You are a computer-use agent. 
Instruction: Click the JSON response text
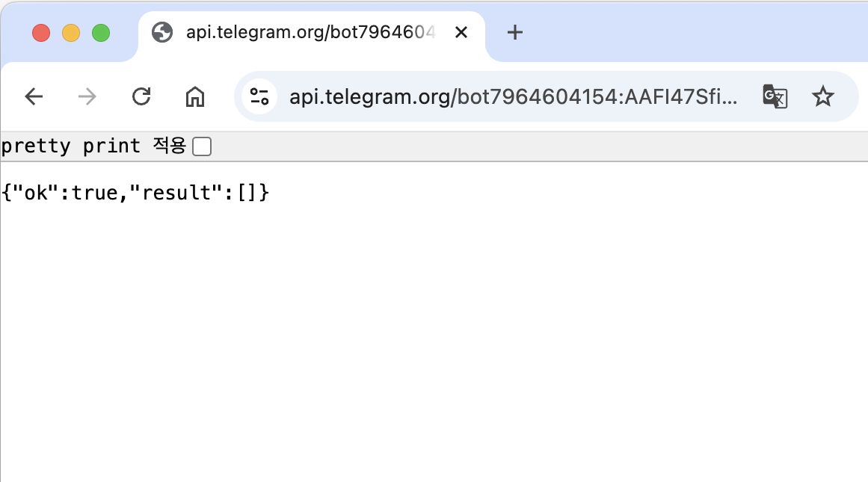pyautogui.click(x=135, y=193)
